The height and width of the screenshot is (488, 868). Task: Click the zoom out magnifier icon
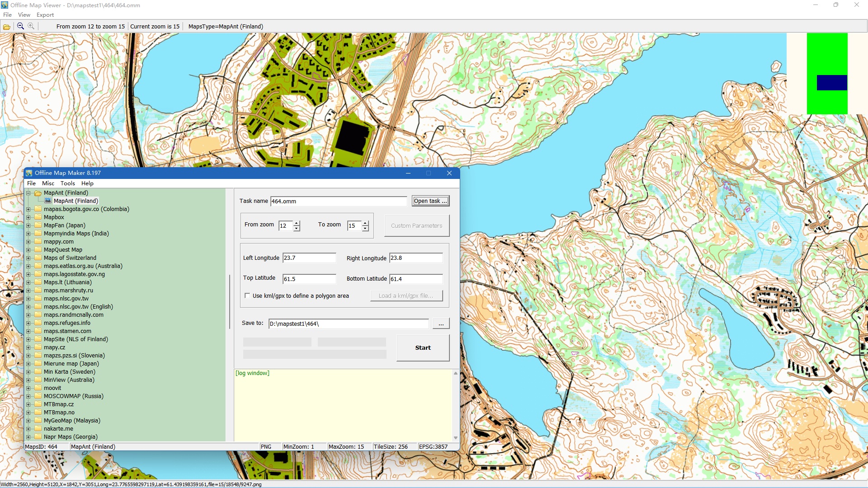(x=20, y=26)
